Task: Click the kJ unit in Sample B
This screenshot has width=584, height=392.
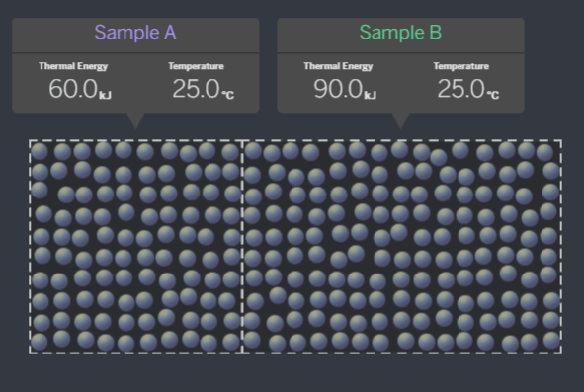Action: click(x=370, y=95)
